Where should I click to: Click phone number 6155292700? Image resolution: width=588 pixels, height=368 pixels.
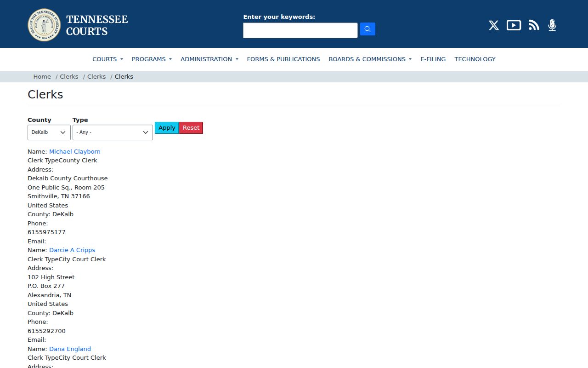click(x=46, y=331)
